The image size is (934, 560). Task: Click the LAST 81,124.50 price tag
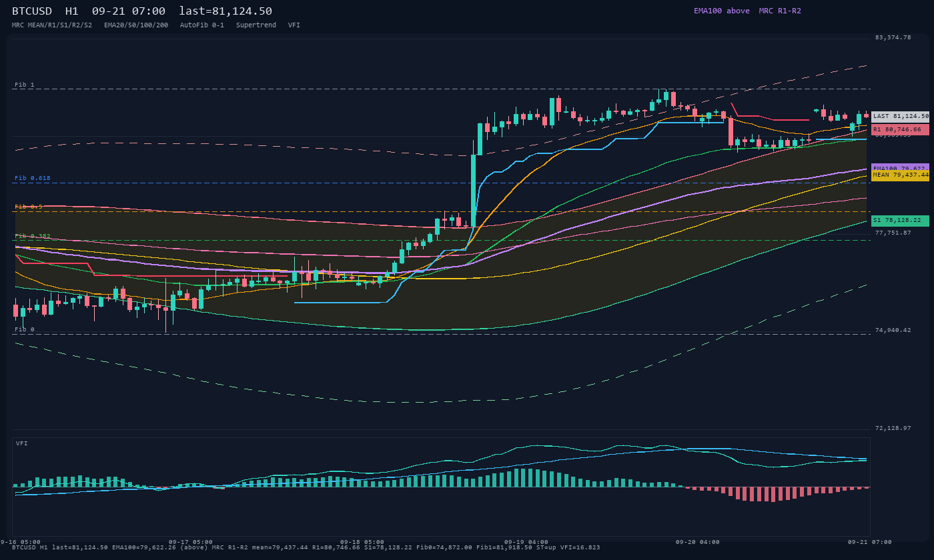[x=900, y=116]
